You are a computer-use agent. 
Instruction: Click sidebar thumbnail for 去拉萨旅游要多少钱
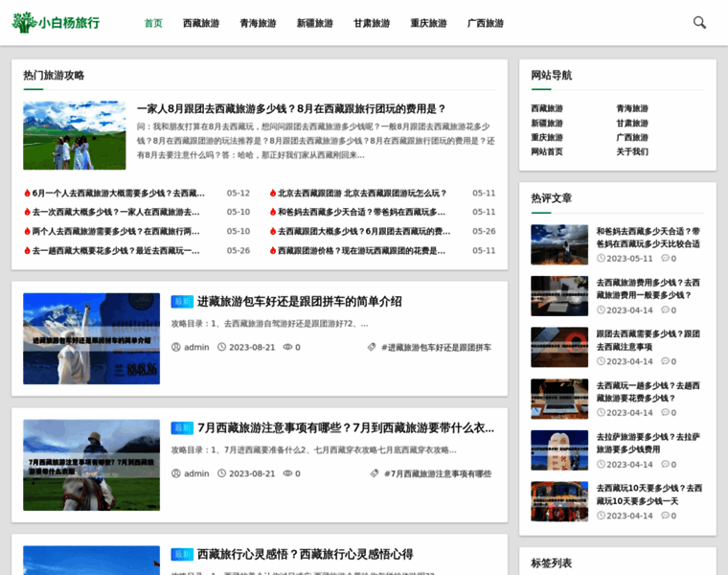559,450
